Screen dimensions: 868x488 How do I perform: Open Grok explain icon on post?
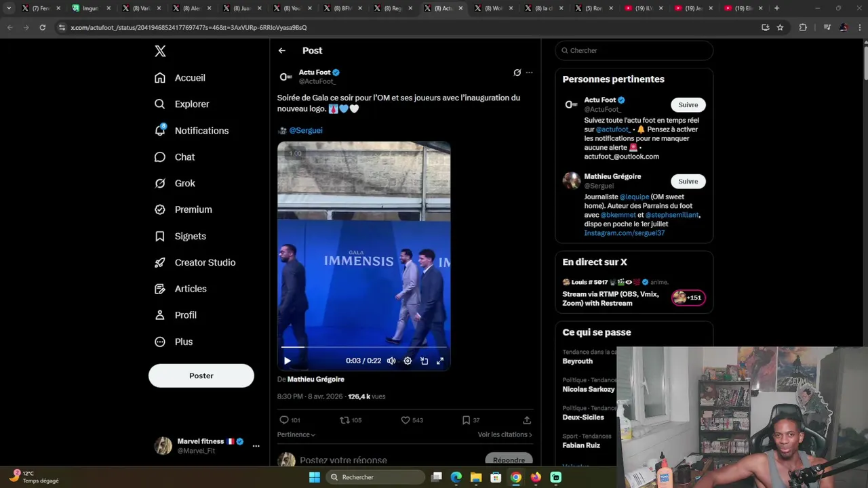click(517, 73)
